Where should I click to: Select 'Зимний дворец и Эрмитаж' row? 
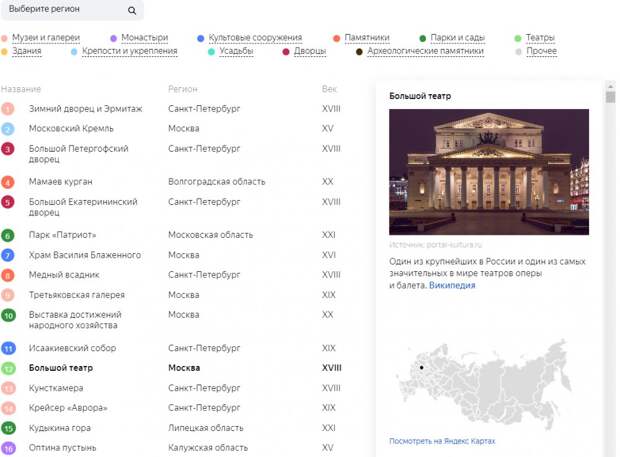click(85, 109)
